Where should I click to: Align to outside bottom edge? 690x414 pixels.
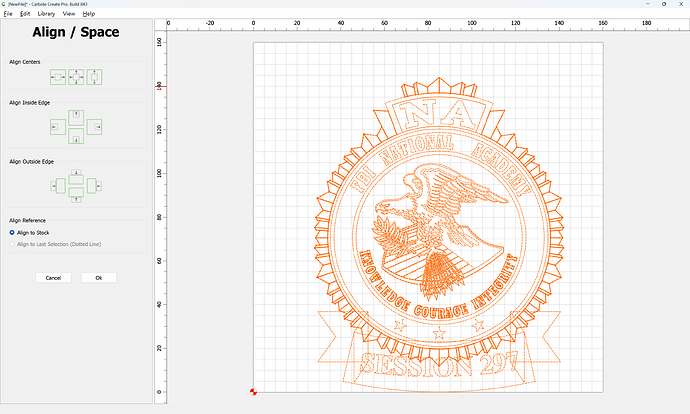pyautogui.click(x=76, y=194)
